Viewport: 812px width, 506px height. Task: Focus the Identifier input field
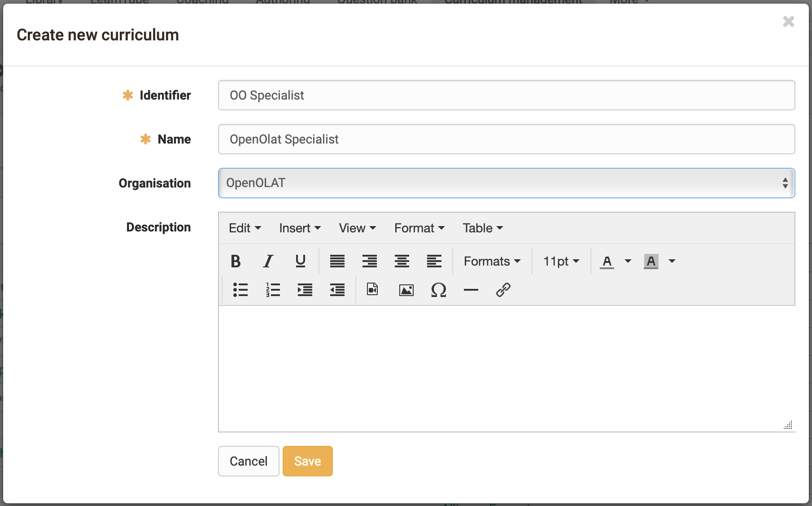506,95
